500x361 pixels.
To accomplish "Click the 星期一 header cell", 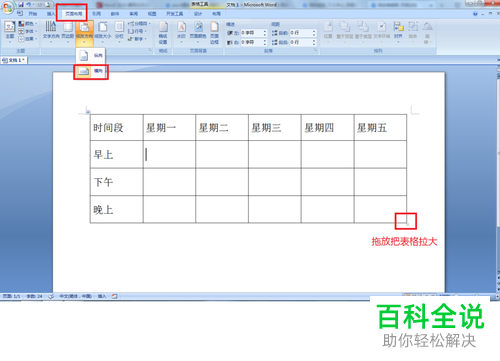I will (169, 127).
